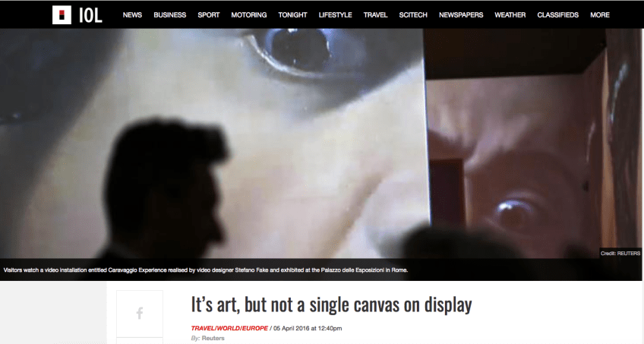Open the Lifestyle menu
644x344 pixels.
[x=336, y=15]
